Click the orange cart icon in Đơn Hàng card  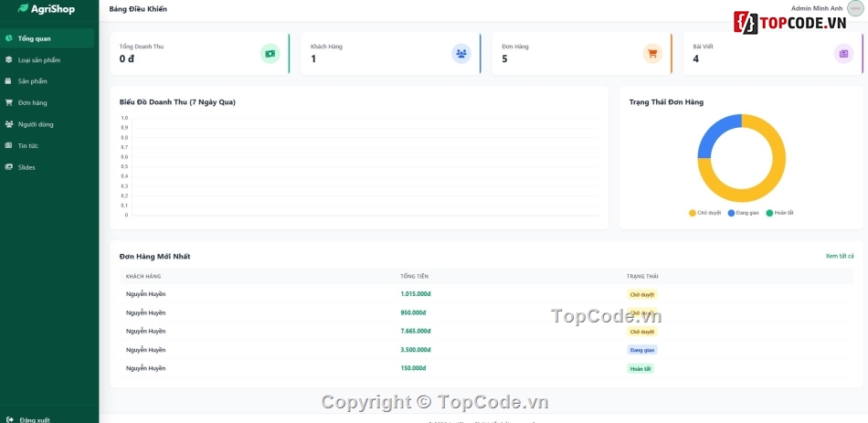click(x=652, y=54)
